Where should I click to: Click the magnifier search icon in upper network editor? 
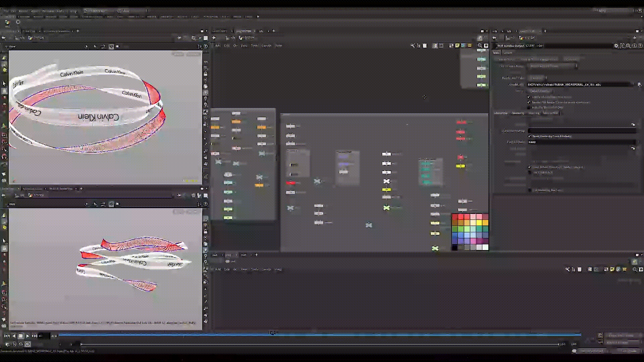coord(480,46)
